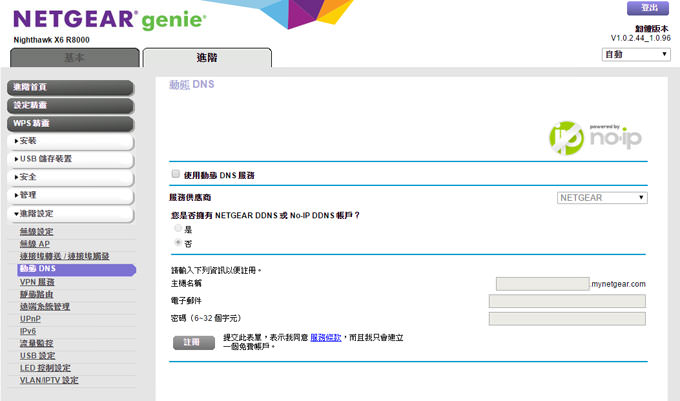The width and height of the screenshot is (680, 401).
Task: Select the 動態 DNS sidebar item
Action: click(x=76, y=269)
